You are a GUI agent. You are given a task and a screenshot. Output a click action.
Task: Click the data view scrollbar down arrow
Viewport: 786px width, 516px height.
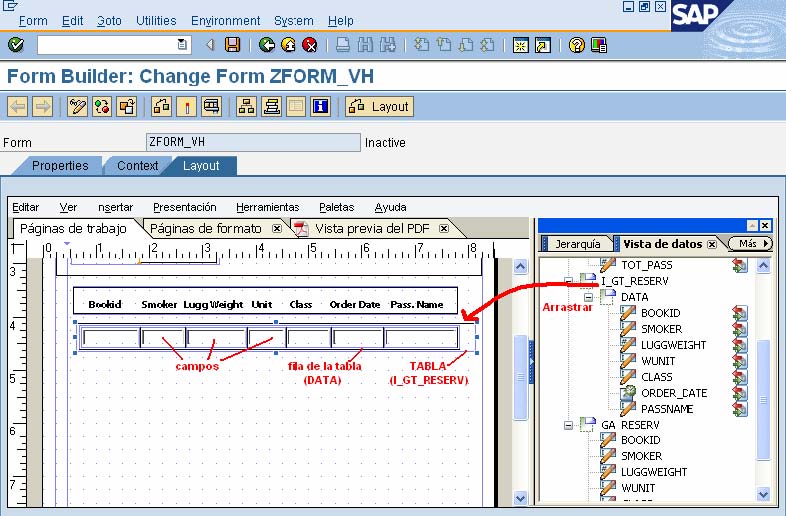tap(763, 494)
